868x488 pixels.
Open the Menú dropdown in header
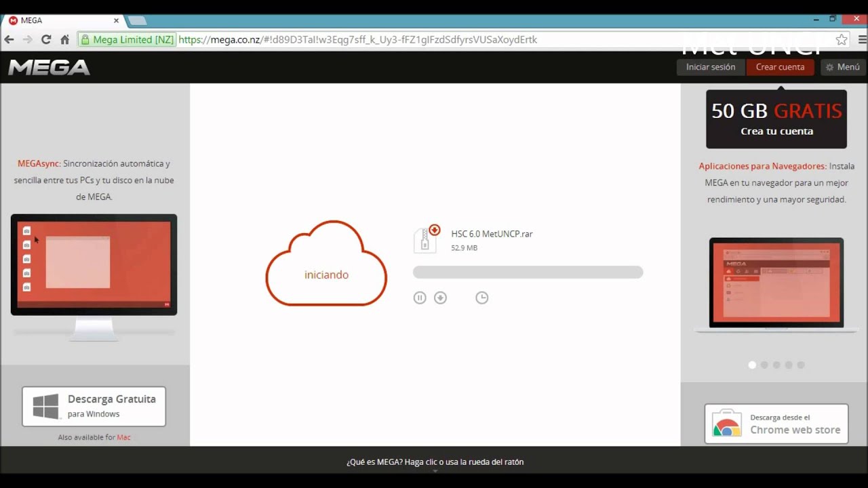pyautogui.click(x=842, y=67)
